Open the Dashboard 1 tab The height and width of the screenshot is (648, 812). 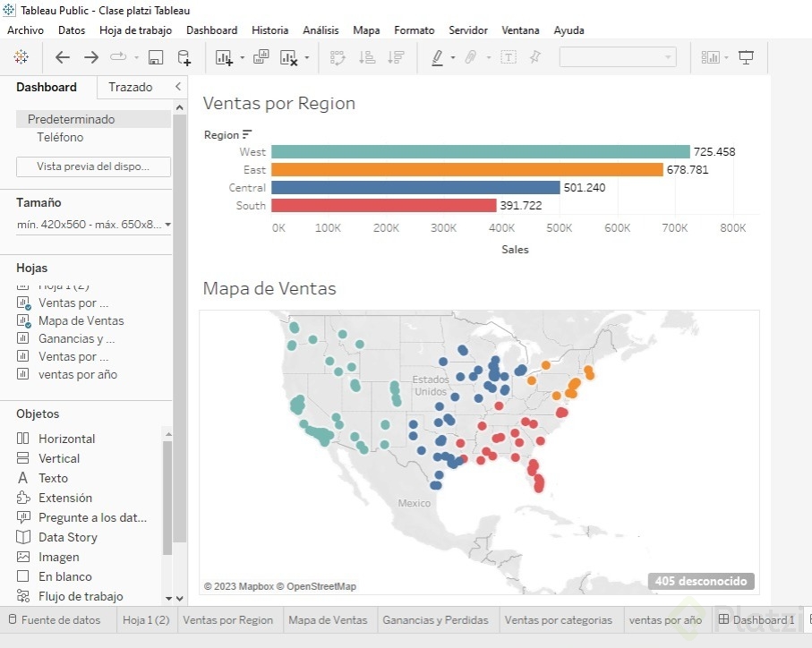tap(756, 619)
